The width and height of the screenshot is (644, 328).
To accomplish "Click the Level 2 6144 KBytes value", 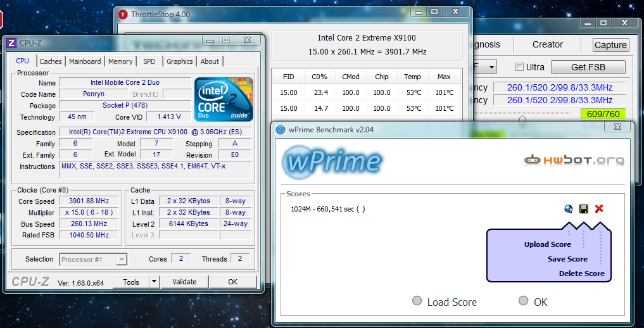I will click(x=189, y=224).
